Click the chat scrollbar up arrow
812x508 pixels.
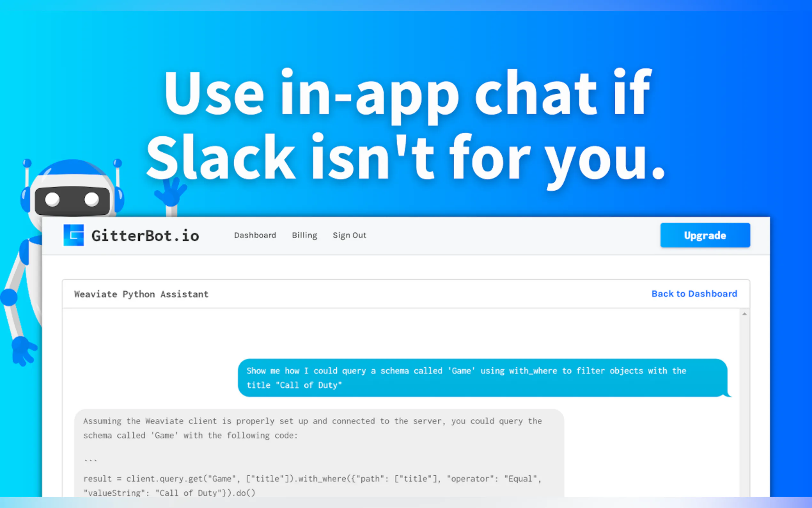(744, 314)
